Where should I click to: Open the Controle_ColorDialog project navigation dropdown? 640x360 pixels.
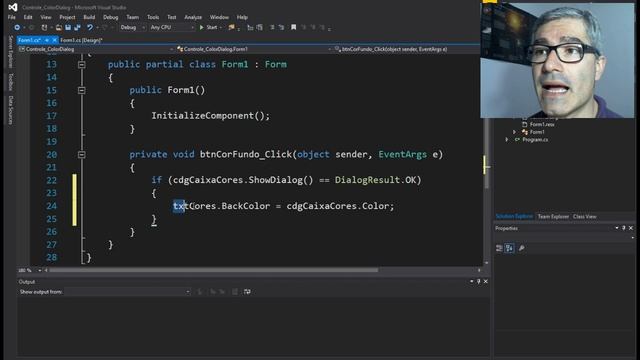pyautogui.click(x=96, y=49)
